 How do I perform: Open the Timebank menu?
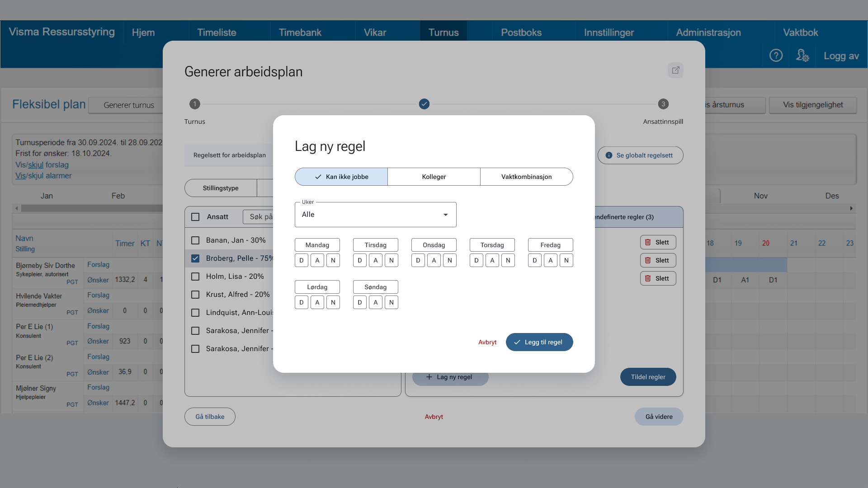(x=300, y=33)
